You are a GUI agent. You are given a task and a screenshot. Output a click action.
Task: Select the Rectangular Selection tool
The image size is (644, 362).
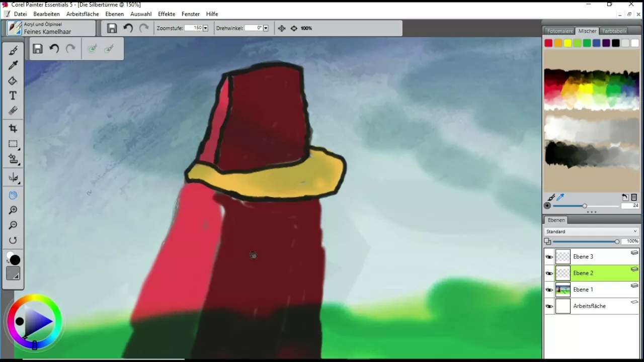[x=13, y=144]
